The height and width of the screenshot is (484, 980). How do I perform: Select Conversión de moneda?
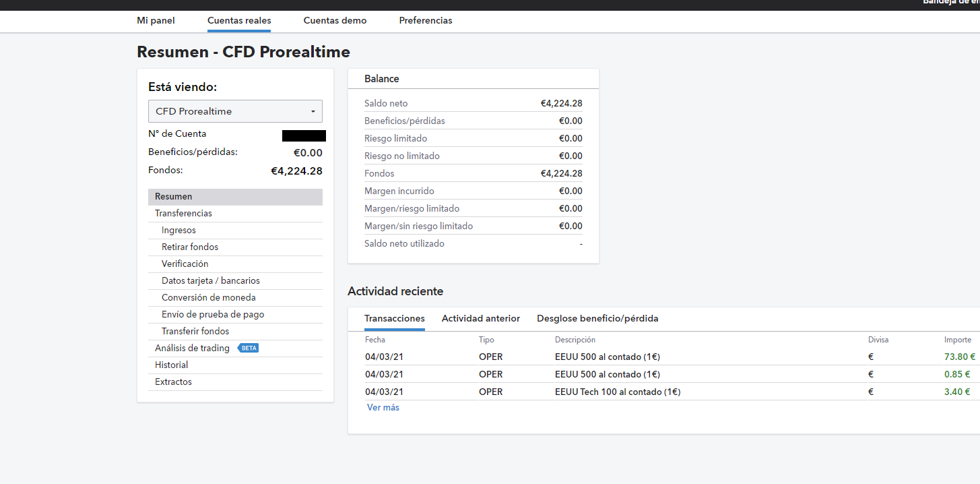tap(209, 298)
